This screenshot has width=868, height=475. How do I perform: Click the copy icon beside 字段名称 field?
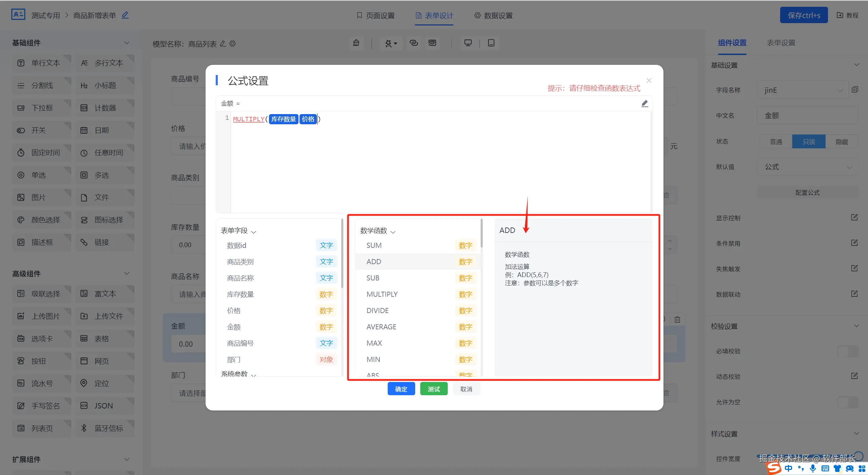(855, 90)
